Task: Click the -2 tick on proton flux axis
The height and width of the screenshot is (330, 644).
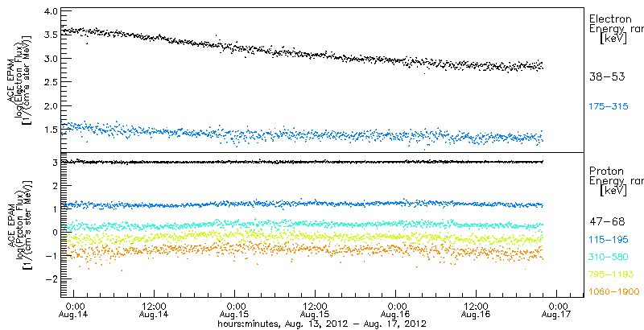Action: 51,278
